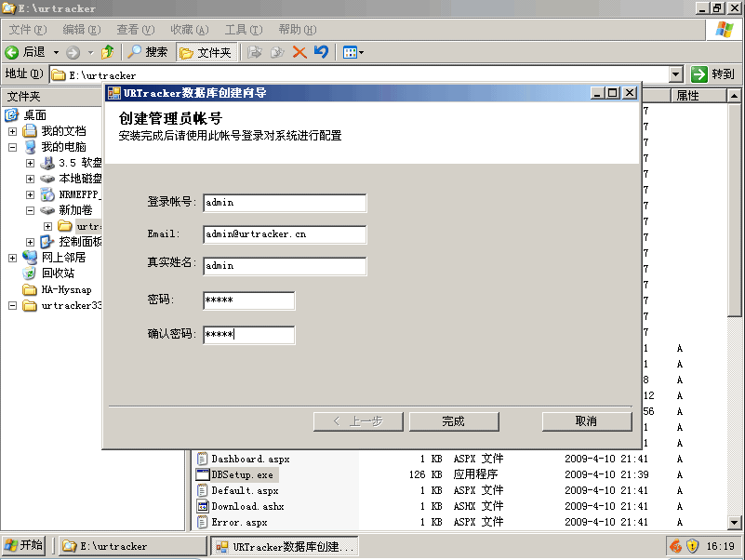Click the security shield tray icon
This screenshot has width=745, height=560.
692,546
